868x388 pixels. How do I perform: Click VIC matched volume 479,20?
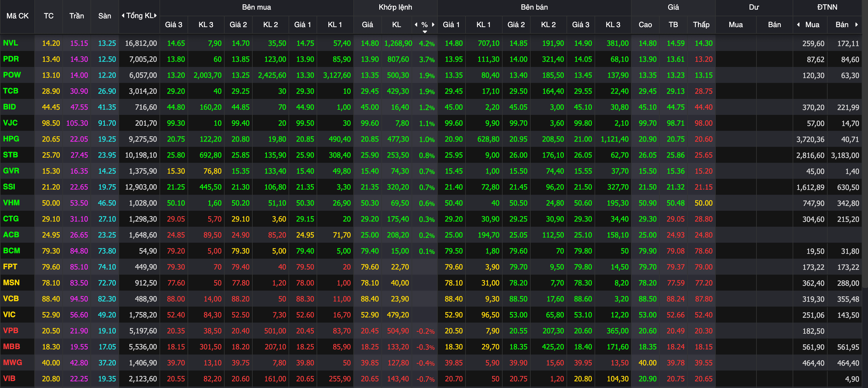pos(398,315)
